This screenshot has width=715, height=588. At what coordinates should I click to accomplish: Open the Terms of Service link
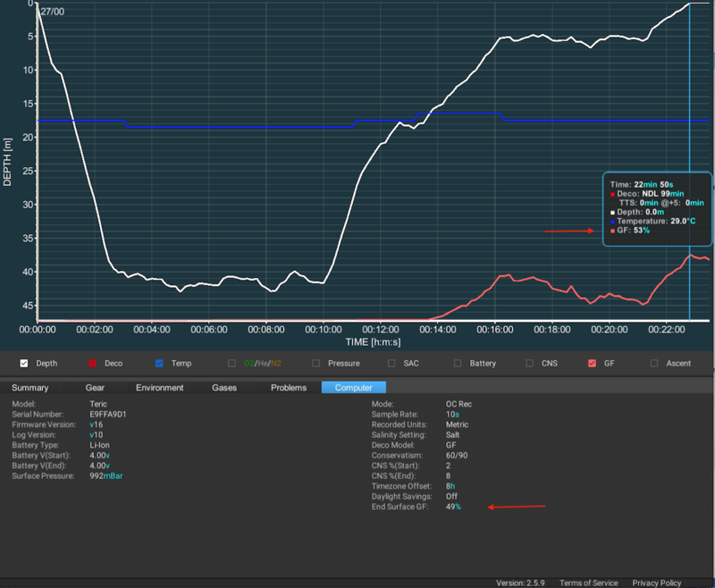tap(588, 583)
